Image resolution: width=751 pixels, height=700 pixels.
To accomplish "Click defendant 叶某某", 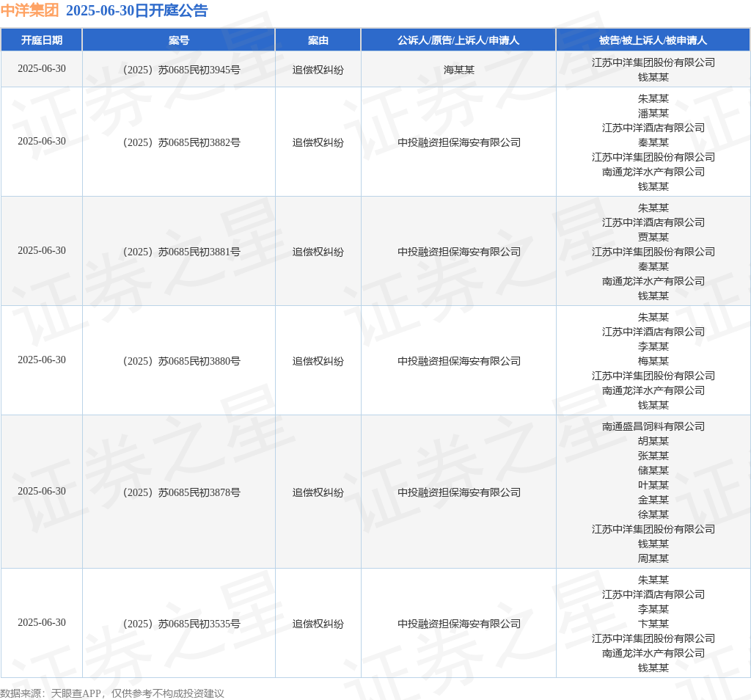I will click(653, 485).
